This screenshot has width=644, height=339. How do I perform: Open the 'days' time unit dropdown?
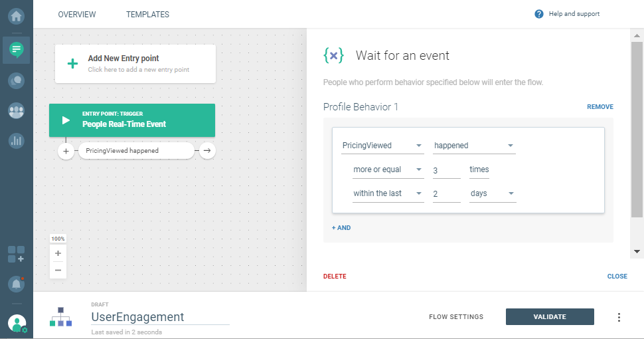[x=493, y=193]
